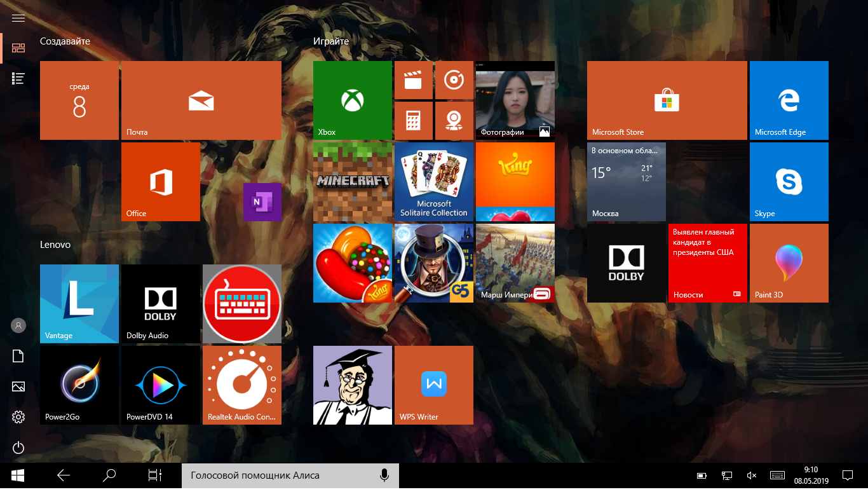Launch the Office tile
This screenshot has height=492, width=868.
point(161,182)
